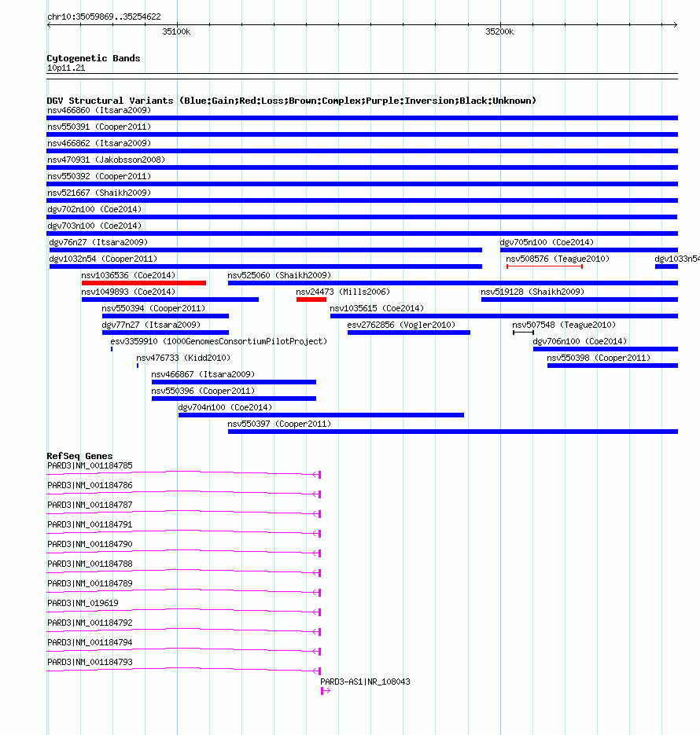This screenshot has width=700, height=735.
Task: Click the nsv508576 (Teague2010) red loss line
Action: click(x=545, y=266)
